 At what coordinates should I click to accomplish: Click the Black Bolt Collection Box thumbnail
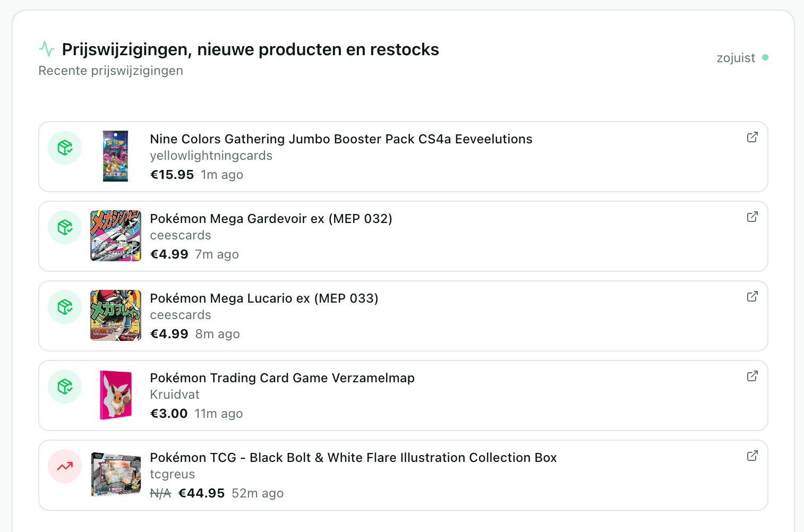coord(116,475)
